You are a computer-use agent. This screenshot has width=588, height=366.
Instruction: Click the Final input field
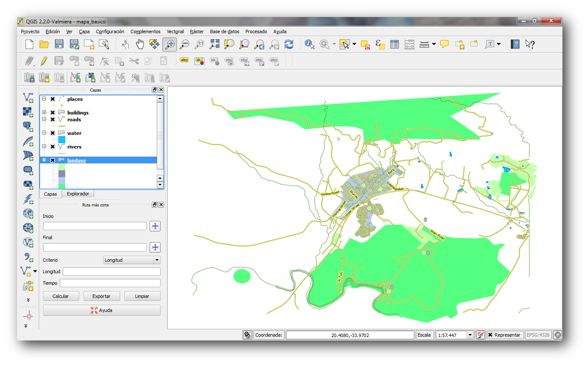point(95,247)
